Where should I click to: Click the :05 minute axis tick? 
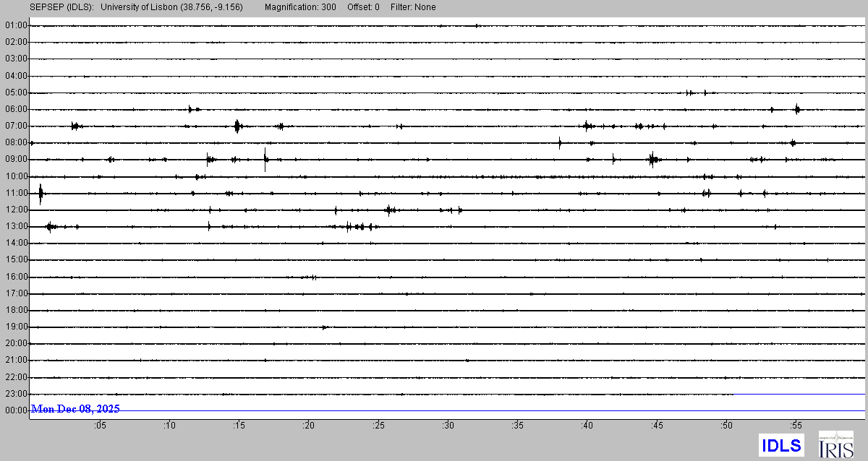pos(100,426)
